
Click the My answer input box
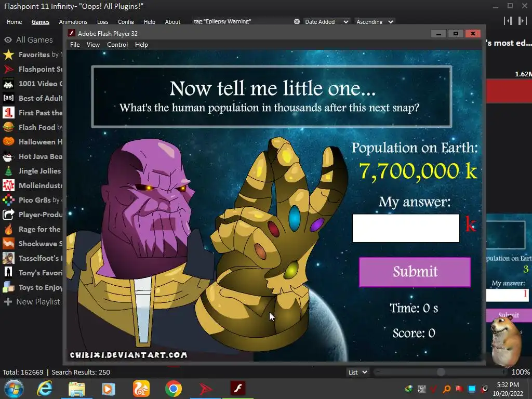coord(406,228)
